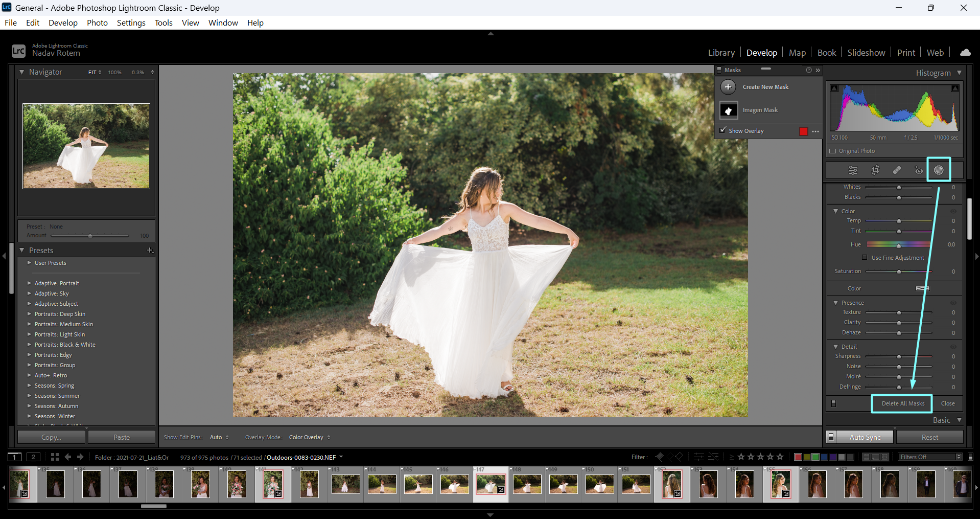980x519 pixels.
Task: Enable Use Fine Adjustment checkbox
Action: point(865,258)
